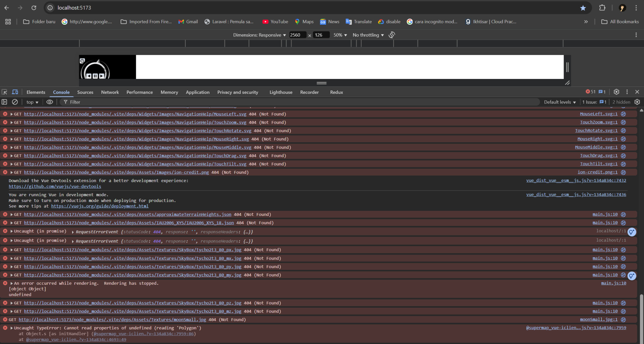Screen dimensions: 644x344
Task: Click the floating AI bubble beside RequestErrorEvent row
Action: pos(632,232)
